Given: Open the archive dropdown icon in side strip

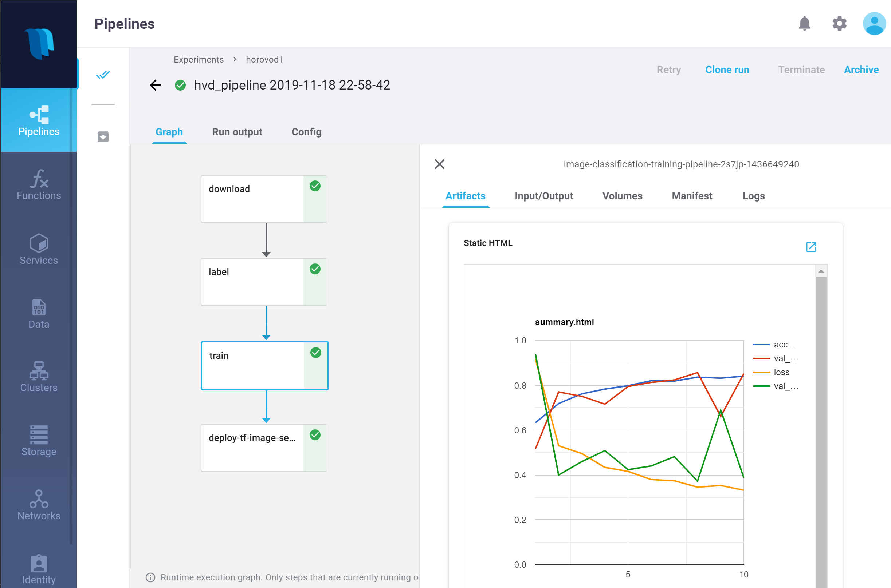Looking at the screenshot, I should point(103,136).
